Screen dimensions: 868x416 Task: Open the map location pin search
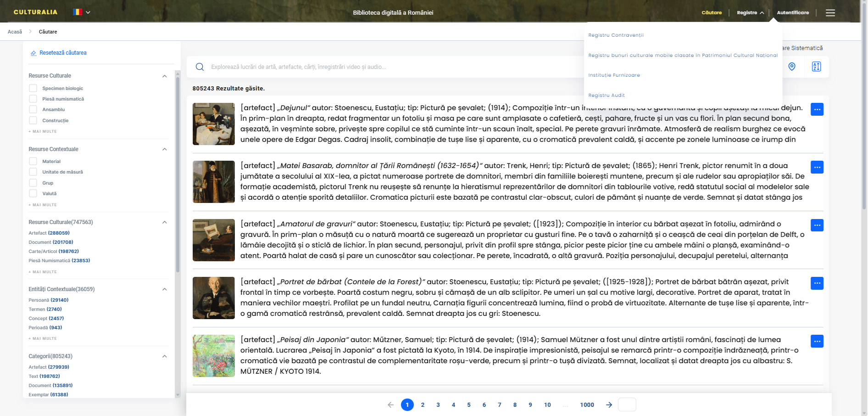[791, 67]
